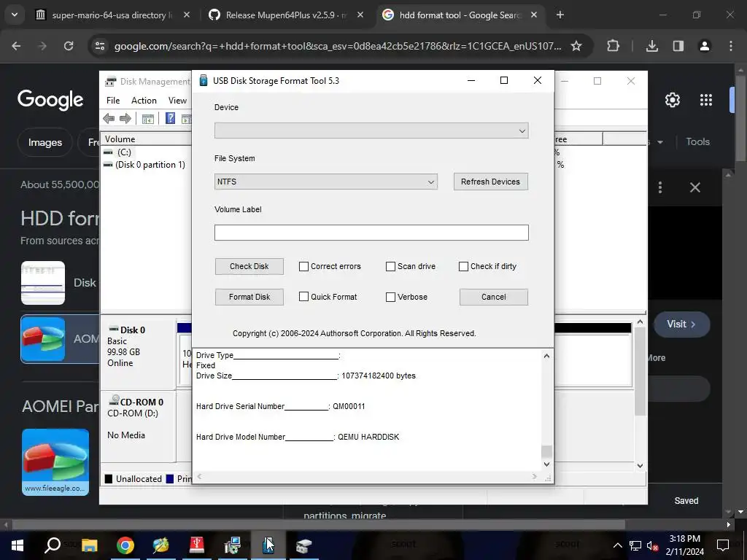The height and width of the screenshot is (560, 747).
Task: Close the hdd format tool tab
Action: [x=534, y=15]
